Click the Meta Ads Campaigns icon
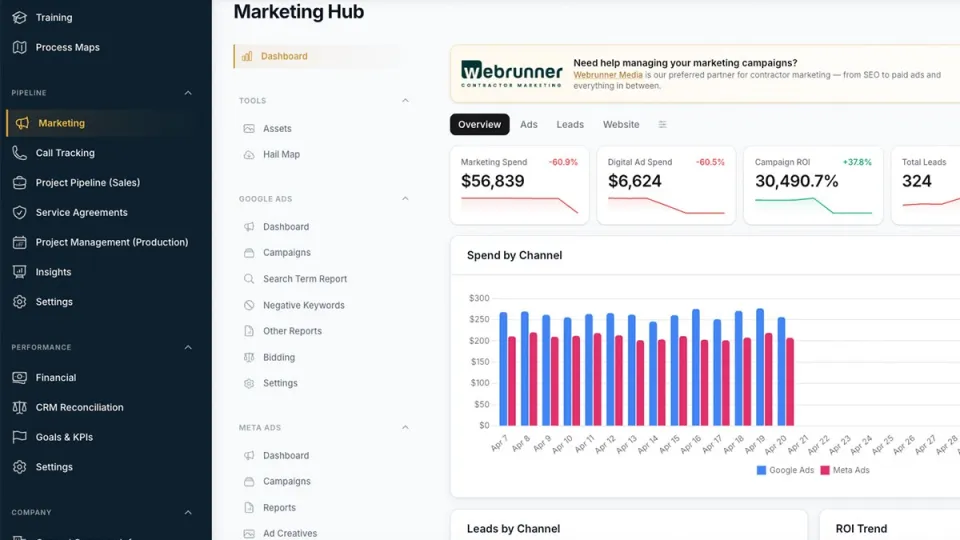Image resolution: width=960 pixels, height=540 pixels. [x=249, y=482]
